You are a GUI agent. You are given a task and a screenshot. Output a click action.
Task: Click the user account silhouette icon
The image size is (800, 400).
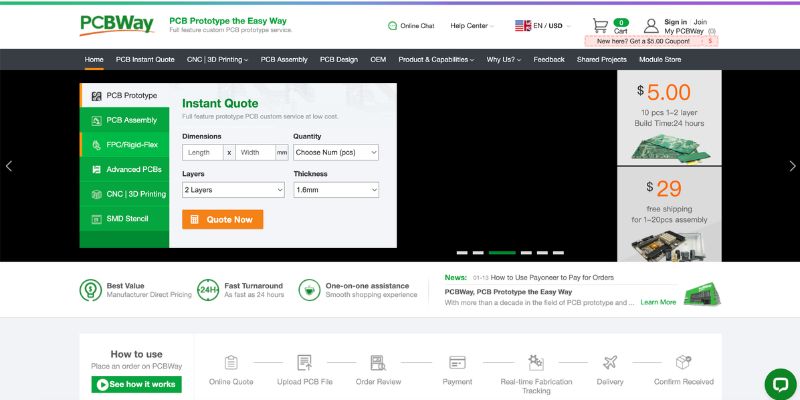[651, 26]
